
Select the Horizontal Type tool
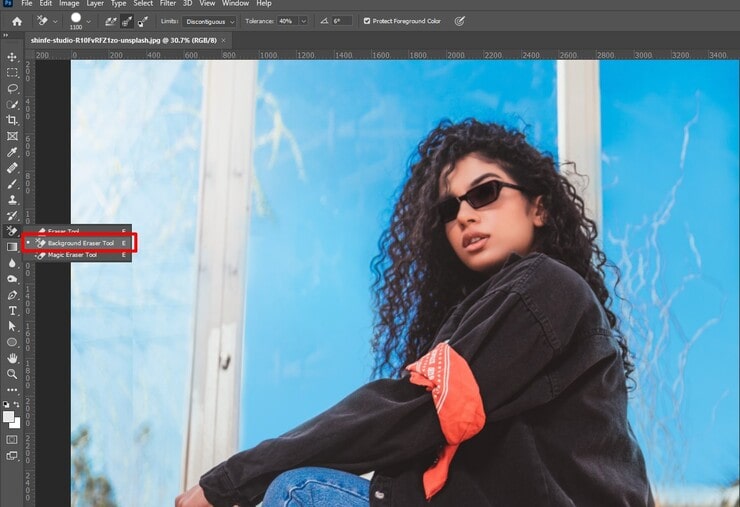[12, 311]
